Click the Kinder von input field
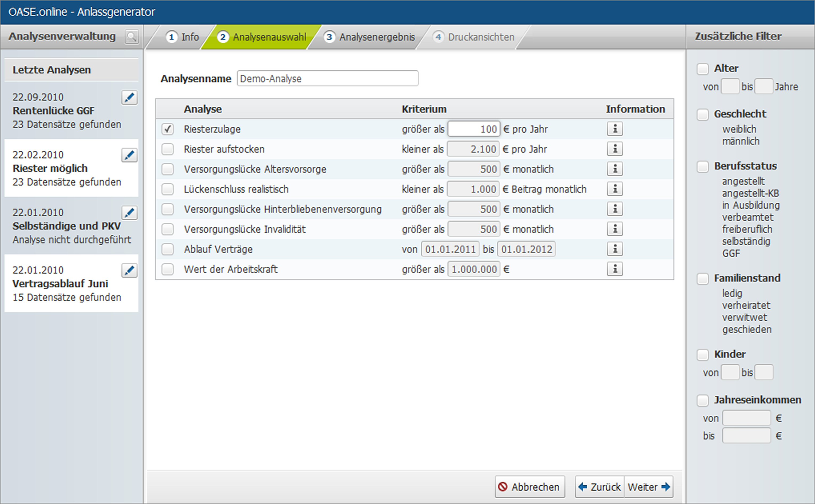The image size is (815, 504). 730,372
